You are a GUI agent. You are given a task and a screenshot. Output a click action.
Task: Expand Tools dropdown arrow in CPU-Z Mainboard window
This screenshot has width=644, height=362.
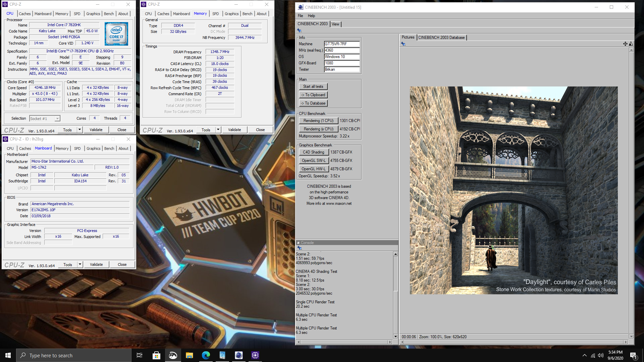click(x=80, y=264)
